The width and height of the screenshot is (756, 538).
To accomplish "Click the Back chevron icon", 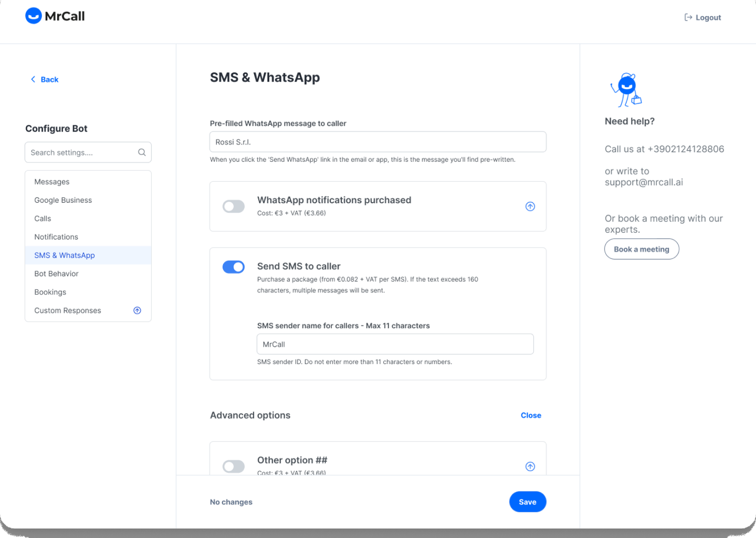I will pyautogui.click(x=33, y=79).
